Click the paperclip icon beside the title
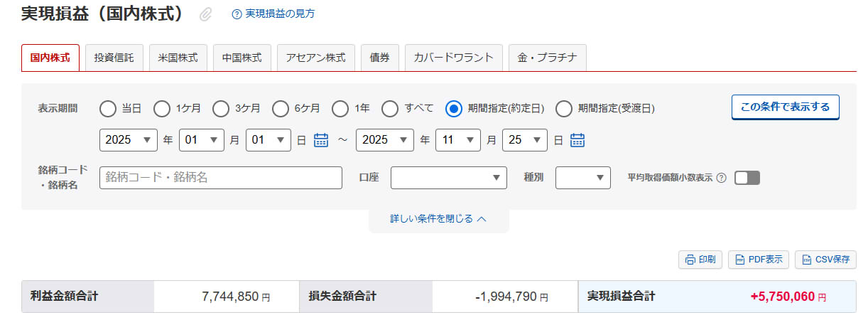868x325 pixels. tap(206, 14)
